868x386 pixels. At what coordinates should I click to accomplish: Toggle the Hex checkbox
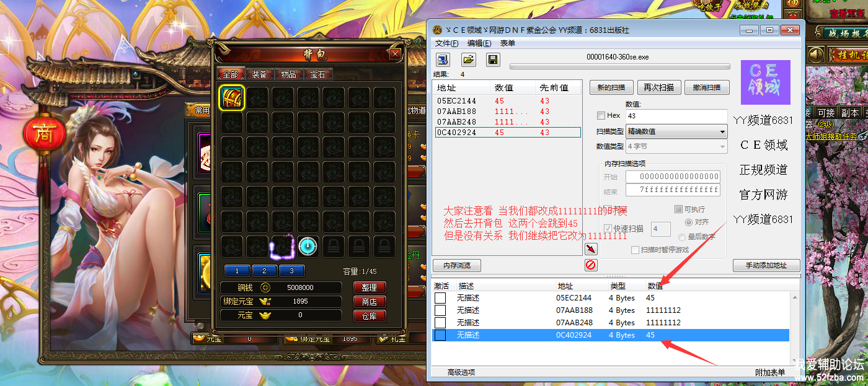tap(601, 115)
